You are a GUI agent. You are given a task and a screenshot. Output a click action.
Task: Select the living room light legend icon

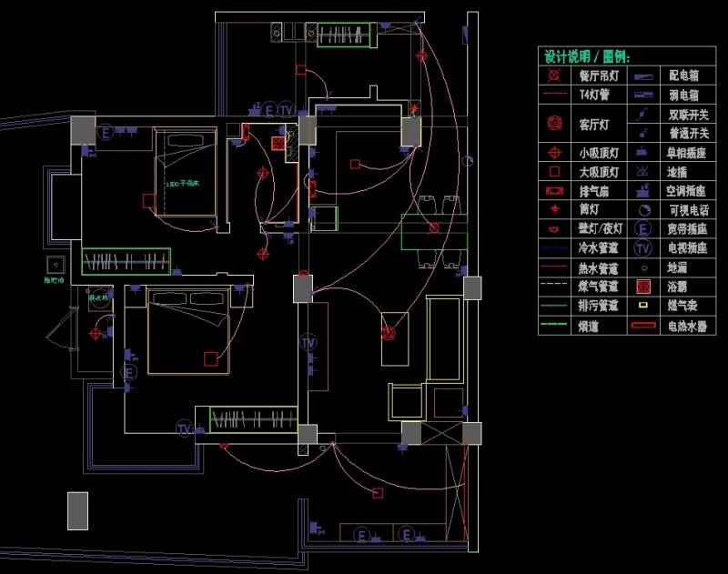553,120
